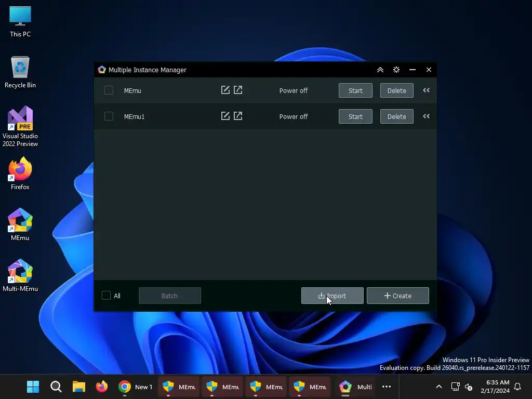Open the Windows Start menu
This screenshot has height=399, width=532.
pyautogui.click(x=33, y=387)
